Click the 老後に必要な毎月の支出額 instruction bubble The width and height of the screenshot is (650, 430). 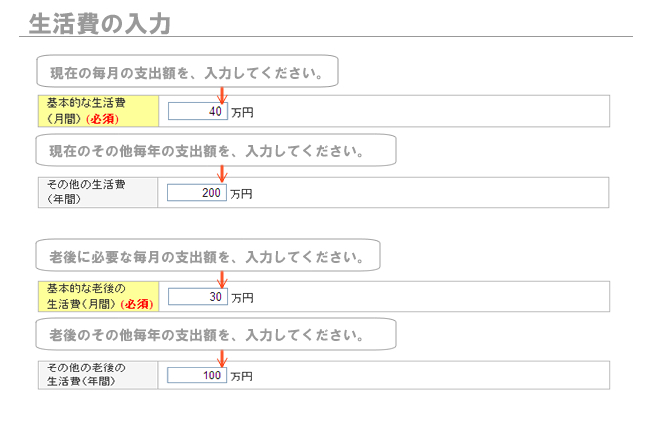(208, 255)
